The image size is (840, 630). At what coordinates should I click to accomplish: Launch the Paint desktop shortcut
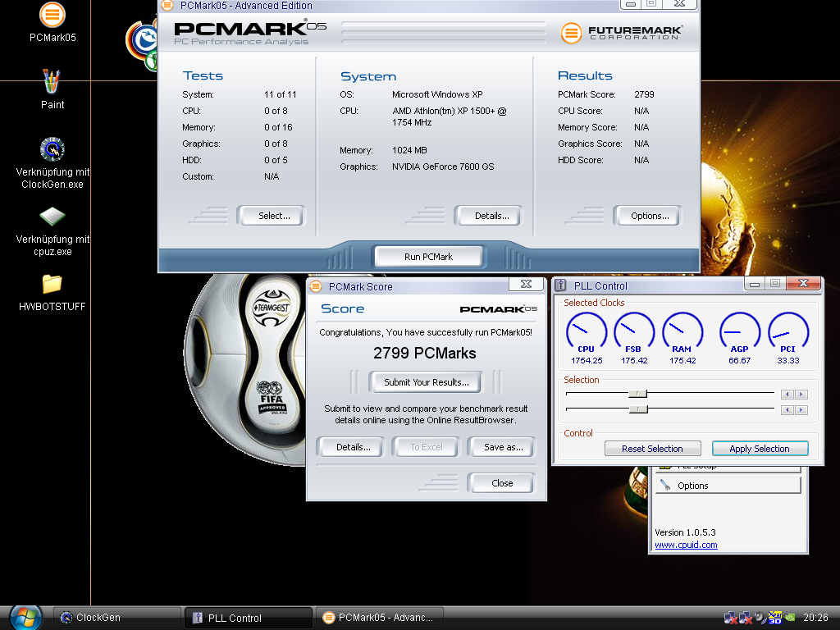pos(52,89)
